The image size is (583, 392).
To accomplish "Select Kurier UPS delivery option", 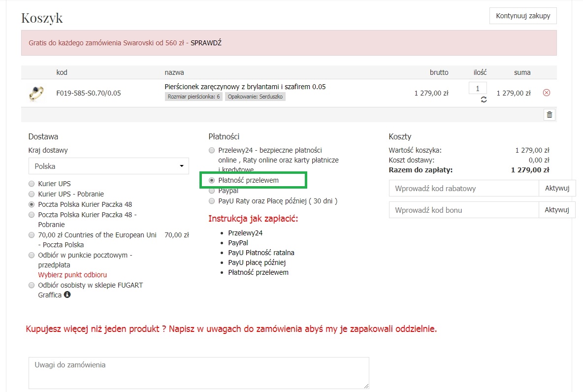I will click(x=32, y=184).
